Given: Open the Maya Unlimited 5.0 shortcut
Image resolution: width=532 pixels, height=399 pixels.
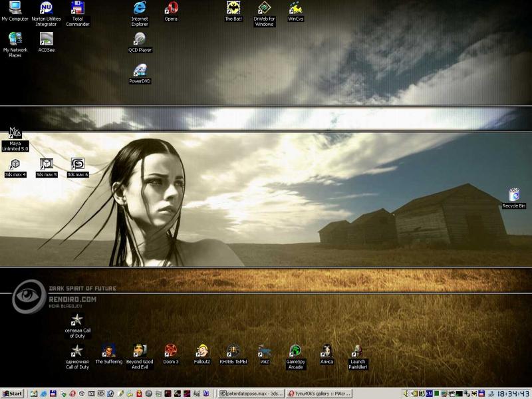Looking at the screenshot, I should [x=15, y=134].
